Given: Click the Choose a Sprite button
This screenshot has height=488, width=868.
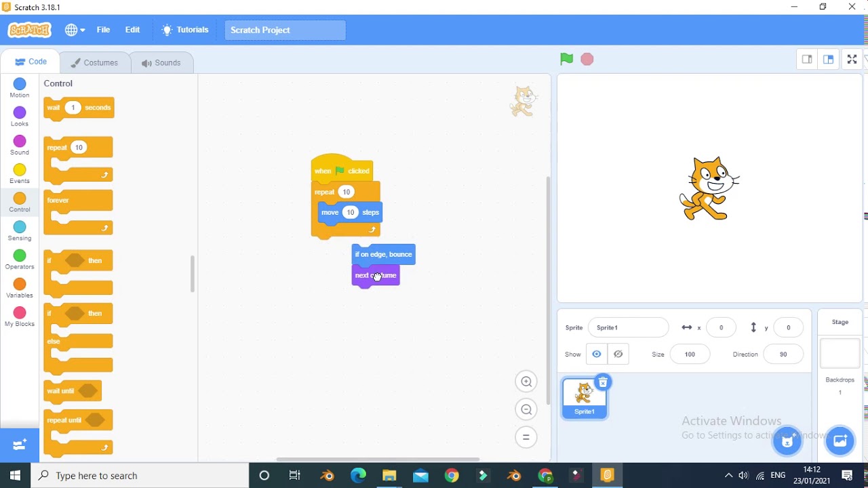Looking at the screenshot, I should [x=787, y=441].
